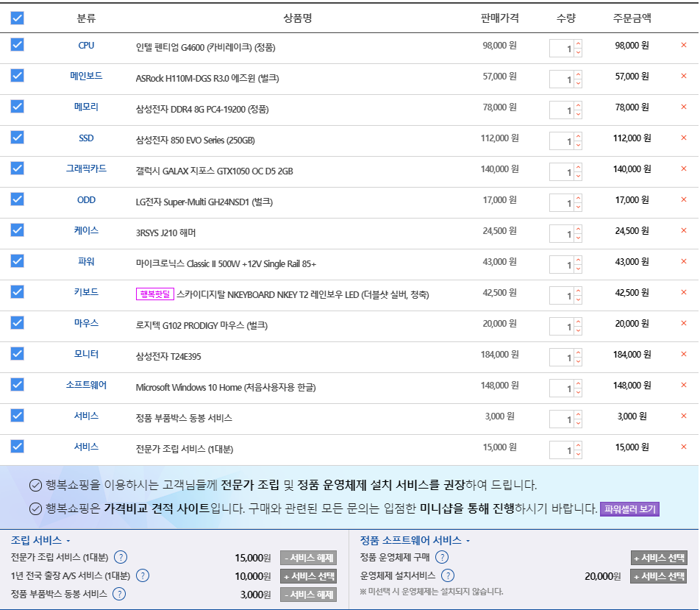Delete the 파워 row via its X

point(684,261)
